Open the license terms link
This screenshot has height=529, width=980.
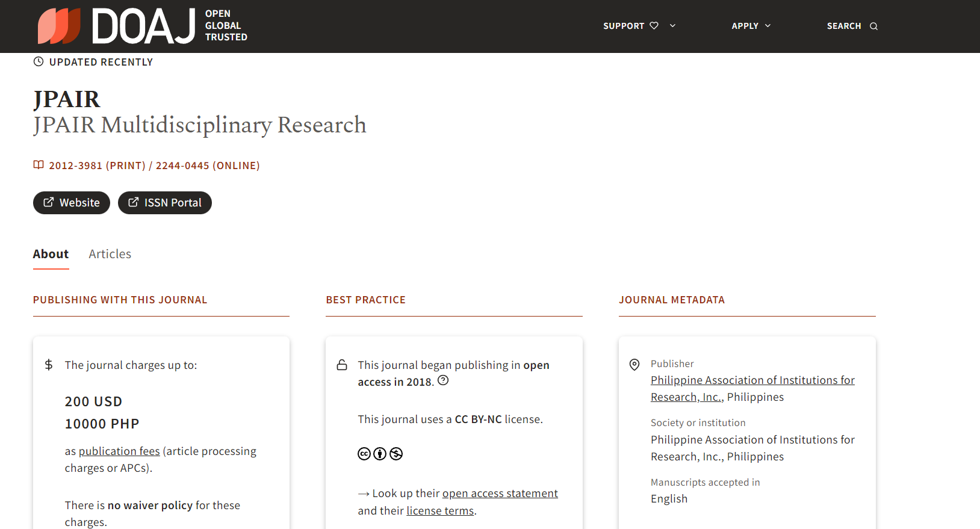coord(440,511)
